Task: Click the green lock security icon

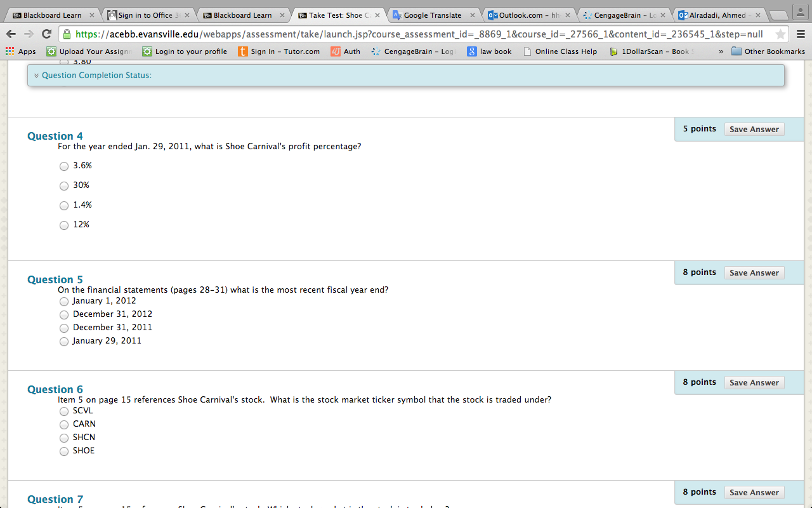Action: (66, 34)
